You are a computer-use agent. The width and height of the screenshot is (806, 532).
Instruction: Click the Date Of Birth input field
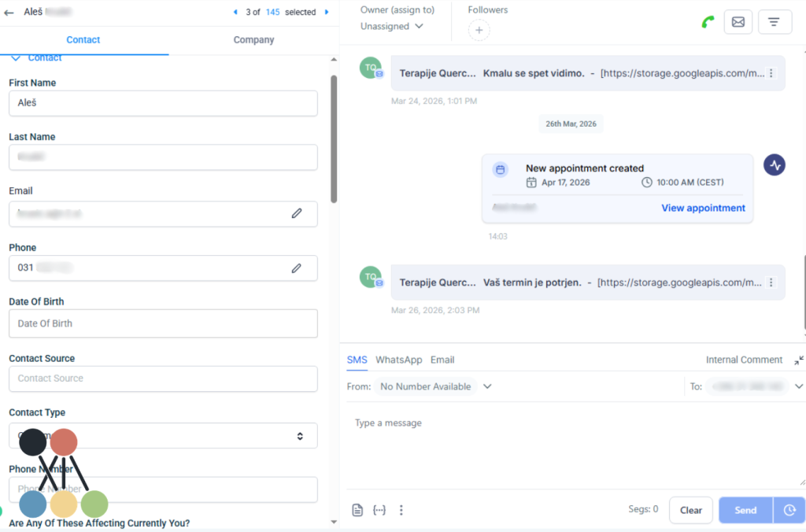point(163,323)
